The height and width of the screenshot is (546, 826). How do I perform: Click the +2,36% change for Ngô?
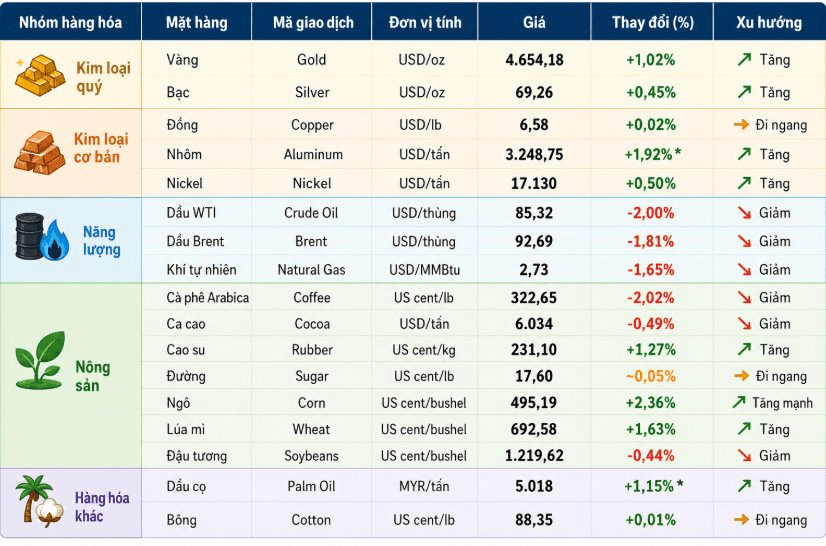651,403
